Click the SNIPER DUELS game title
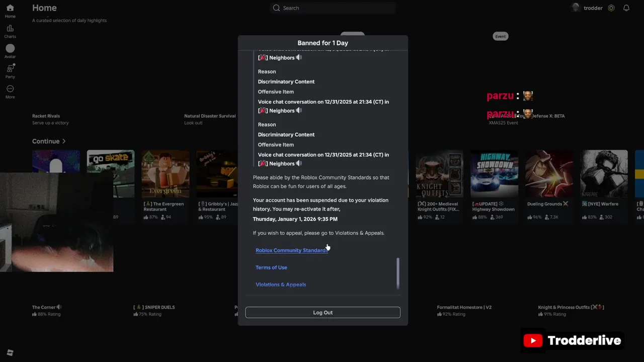This screenshot has height=362, width=644. (x=154, y=307)
